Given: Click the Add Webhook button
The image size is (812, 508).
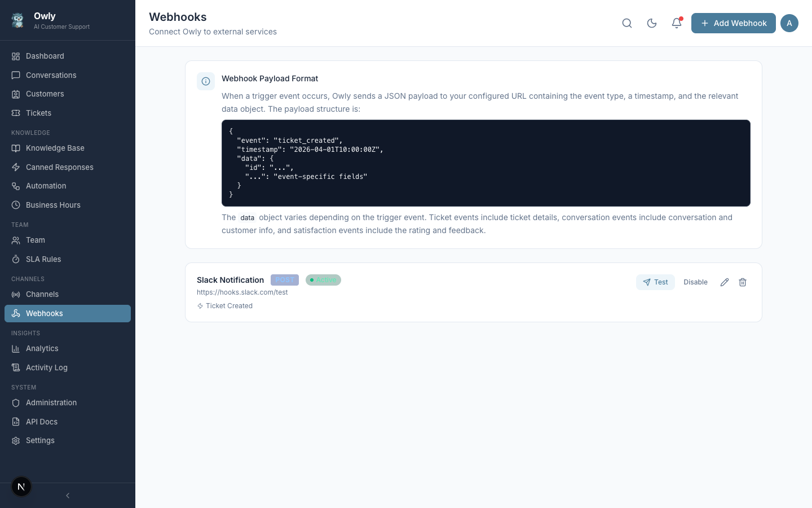Looking at the screenshot, I should pos(734,23).
